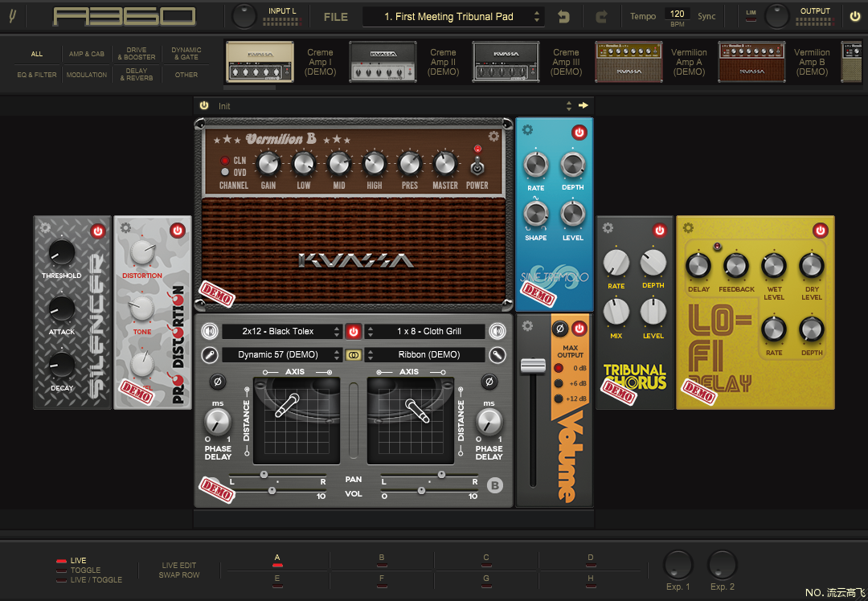The width and height of the screenshot is (868, 601).
Task: Click next-preset arrow beside Init
Action: click(583, 105)
